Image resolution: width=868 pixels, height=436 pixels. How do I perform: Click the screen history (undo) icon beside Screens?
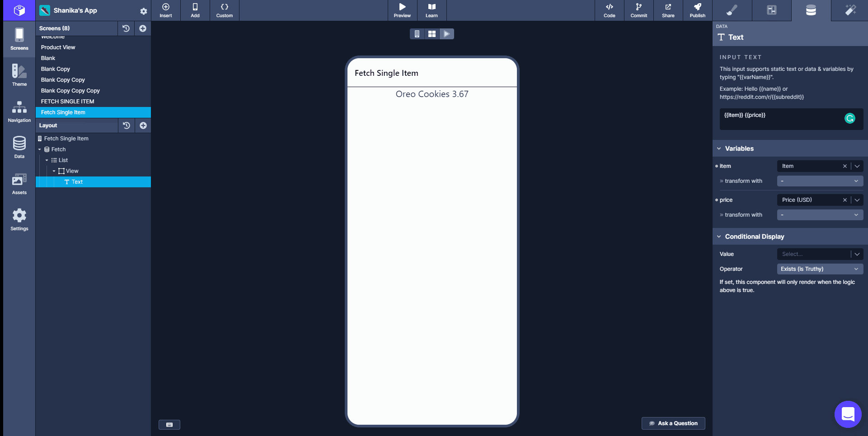pyautogui.click(x=126, y=28)
